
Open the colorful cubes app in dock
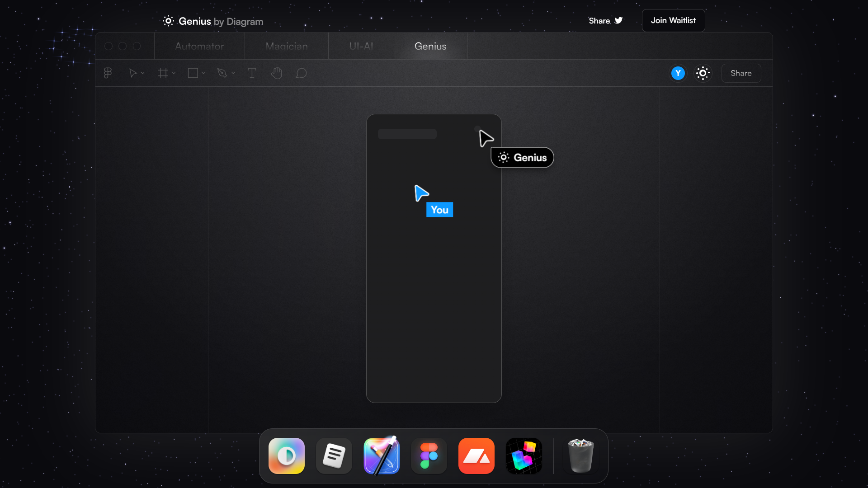[x=524, y=456]
